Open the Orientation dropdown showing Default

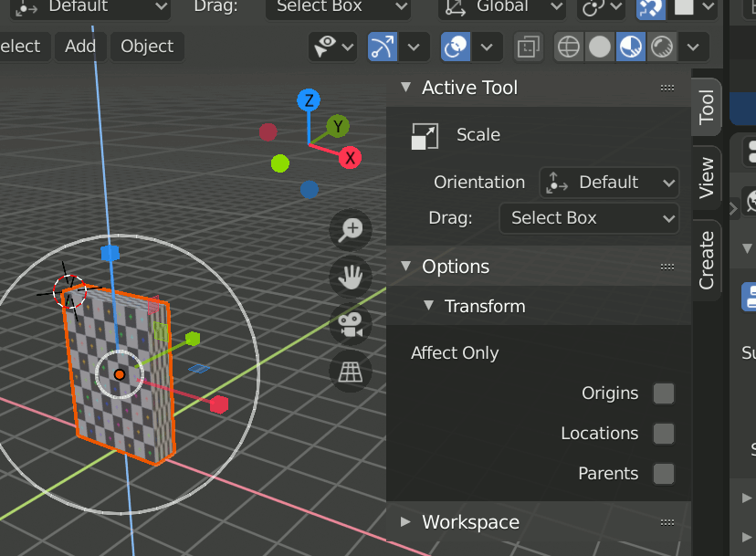tap(609, 183)
